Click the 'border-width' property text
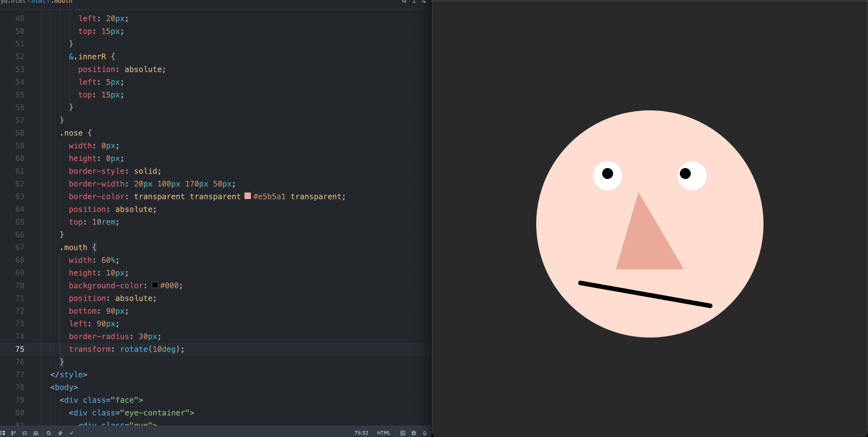 (x=97, y=184)
